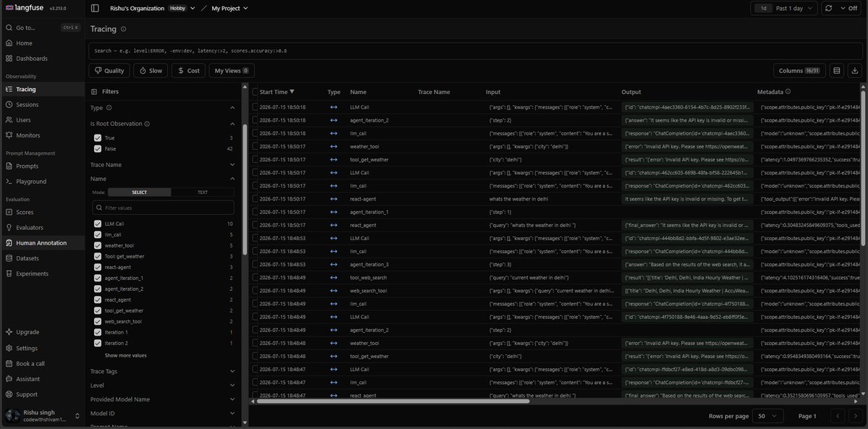
Task: Switch name filter mode to TEXT
Action: (x=203, y=192)
